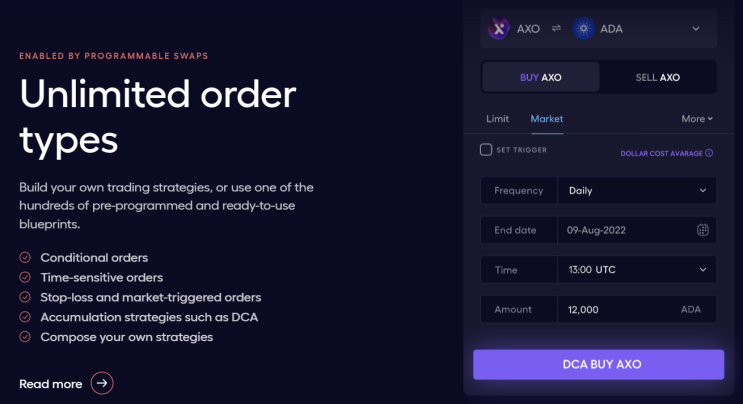Viewport: 743px width, 404px height.
Task: Click the ADA token logo icon
Action: coord(584,28)
